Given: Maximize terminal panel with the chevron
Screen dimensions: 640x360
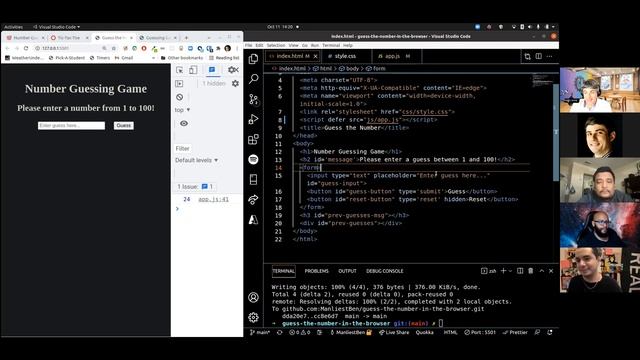Looking at the screenshot, I should (542, 271).
